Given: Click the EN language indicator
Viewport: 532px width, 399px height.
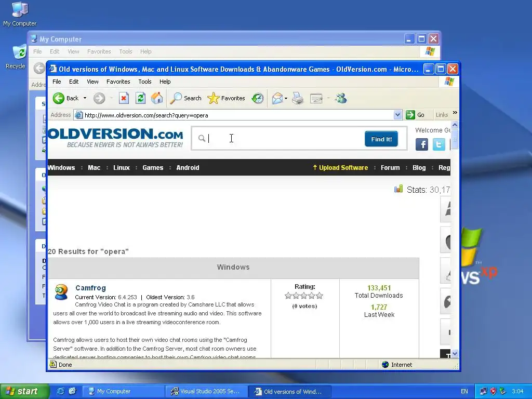Looking at the screenshot, I should [464, 391].
